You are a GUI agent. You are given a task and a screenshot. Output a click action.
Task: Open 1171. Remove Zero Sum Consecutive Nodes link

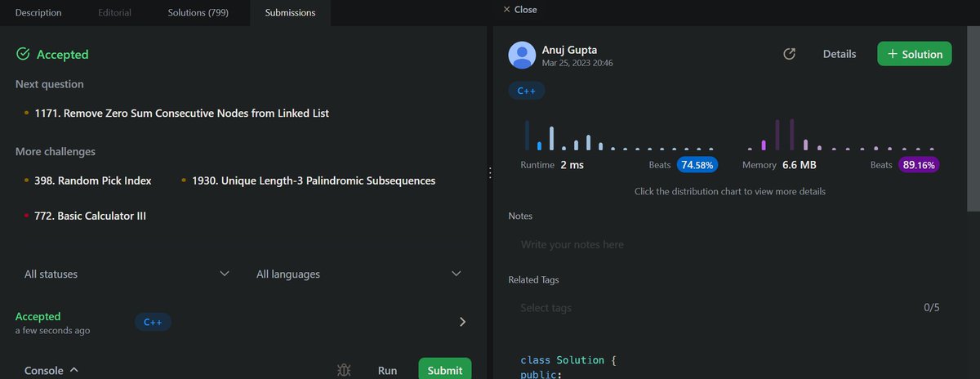[181, 114]
